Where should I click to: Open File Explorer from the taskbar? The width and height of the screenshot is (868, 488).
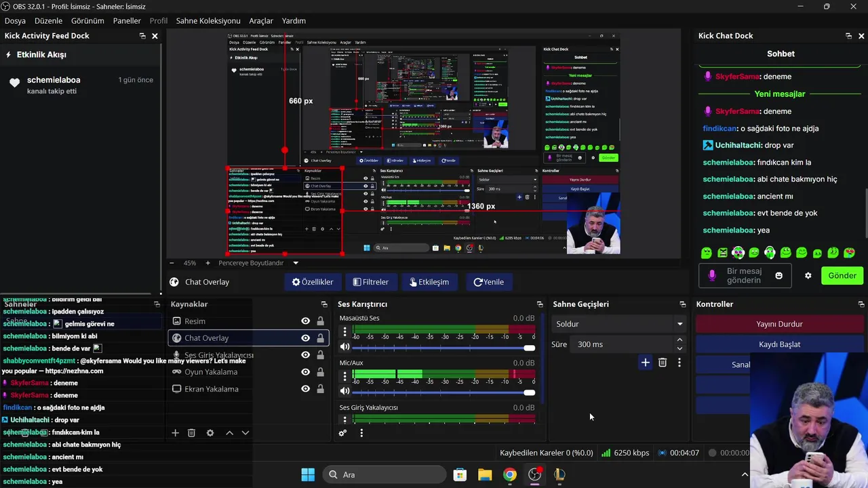coord(485,474)
